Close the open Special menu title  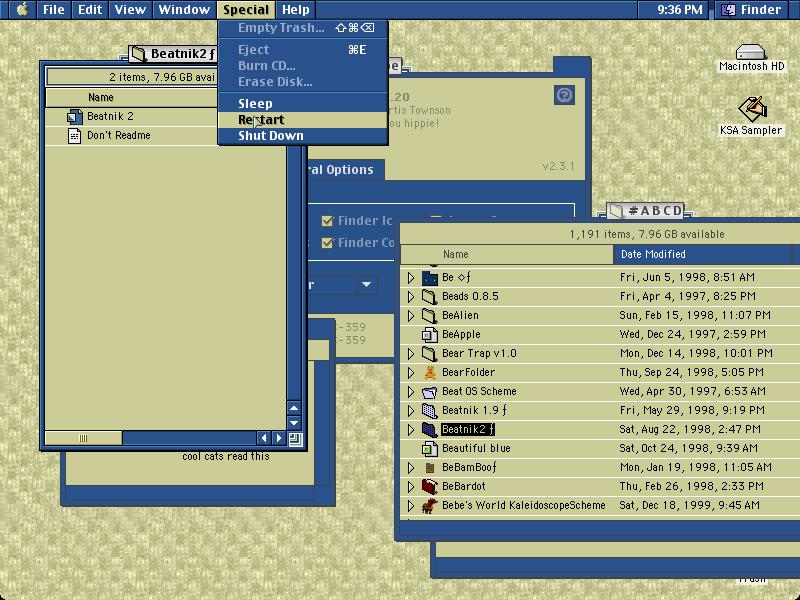(246, 10)
